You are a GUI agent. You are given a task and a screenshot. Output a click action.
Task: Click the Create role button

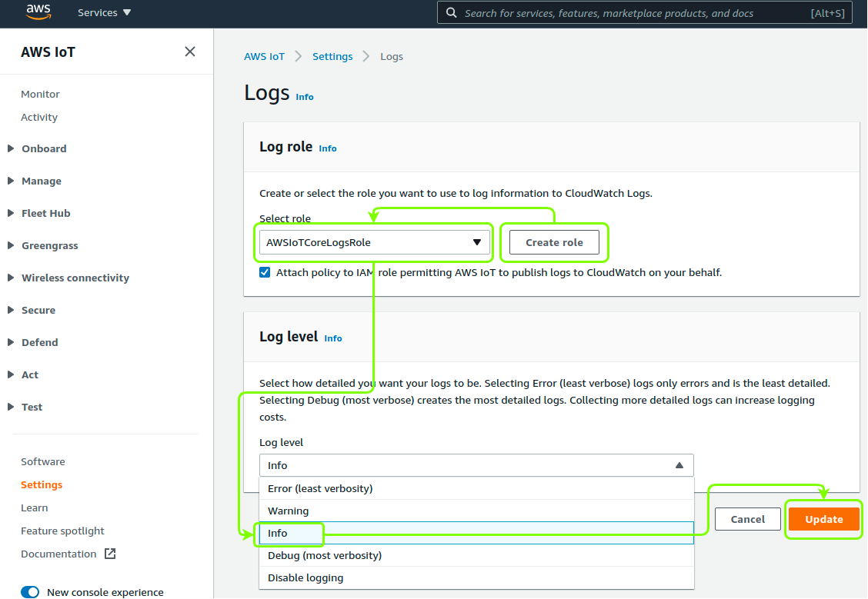(554, 242)
